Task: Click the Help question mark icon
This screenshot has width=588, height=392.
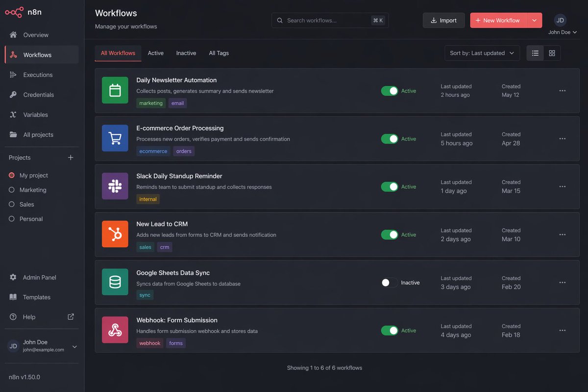Action: tap(13, 317)
